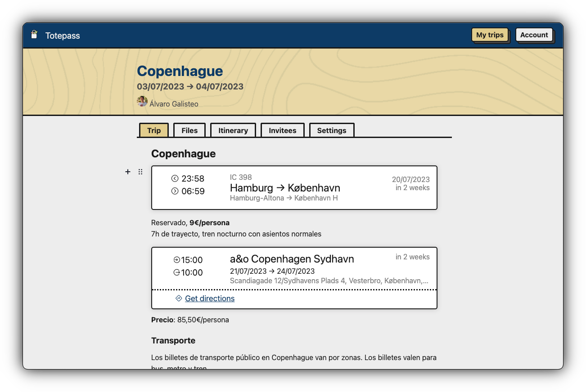This screenshot has width=586, height=392.
Task: Open the Settings tab
Action: 332,130
